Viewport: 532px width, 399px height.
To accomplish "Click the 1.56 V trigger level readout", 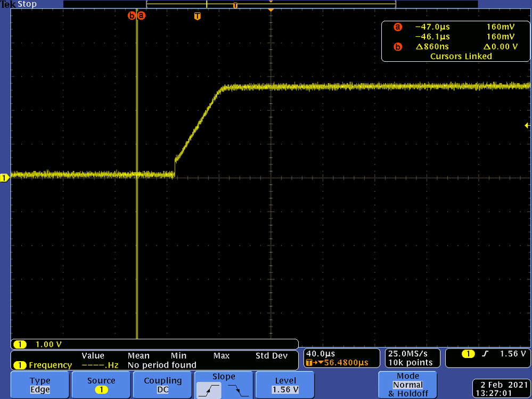I will pos(513,354).
